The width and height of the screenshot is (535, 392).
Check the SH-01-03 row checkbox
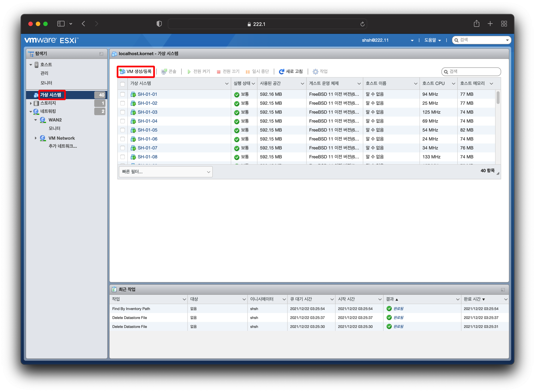click(122, 112)
